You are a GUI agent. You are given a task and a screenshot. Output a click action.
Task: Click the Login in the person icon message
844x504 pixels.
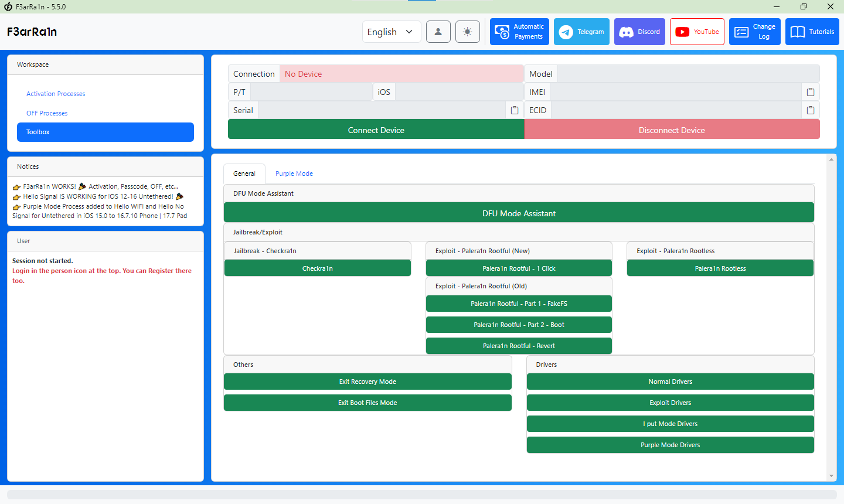[x=102, y=275]
